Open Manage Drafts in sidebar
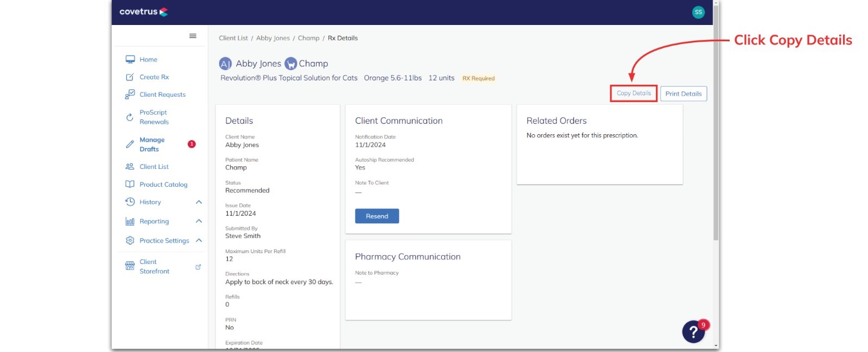Image resolution: width=868 pixels, height=352 pixels. [152, 144]
